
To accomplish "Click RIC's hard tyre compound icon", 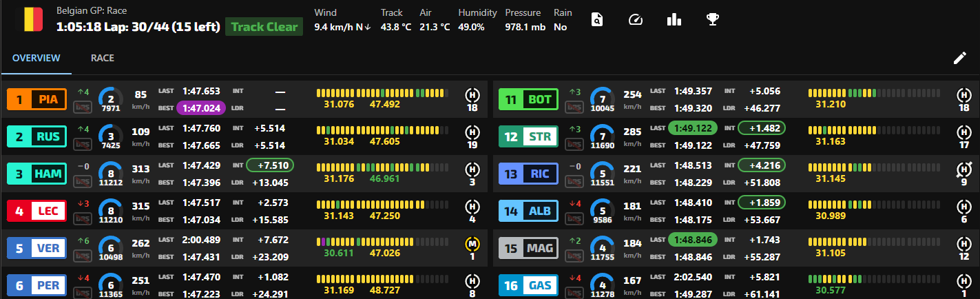I will (964, 168).
